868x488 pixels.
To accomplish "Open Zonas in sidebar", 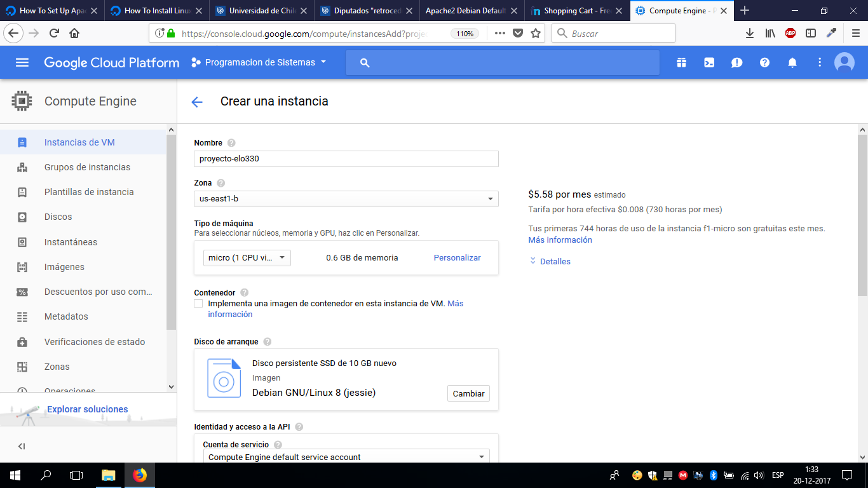I will point(83,367).
